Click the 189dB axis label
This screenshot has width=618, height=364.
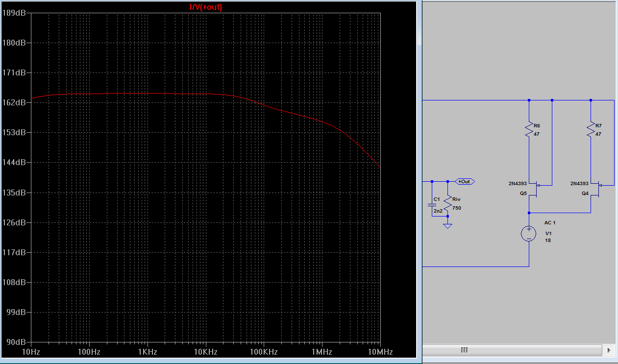coord(14,13)
